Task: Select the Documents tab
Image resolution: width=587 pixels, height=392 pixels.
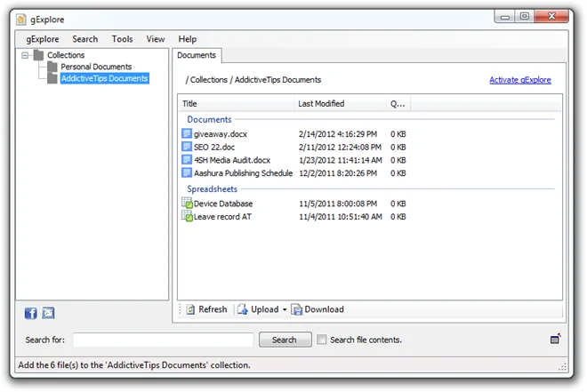Action: tap(197, 55)
